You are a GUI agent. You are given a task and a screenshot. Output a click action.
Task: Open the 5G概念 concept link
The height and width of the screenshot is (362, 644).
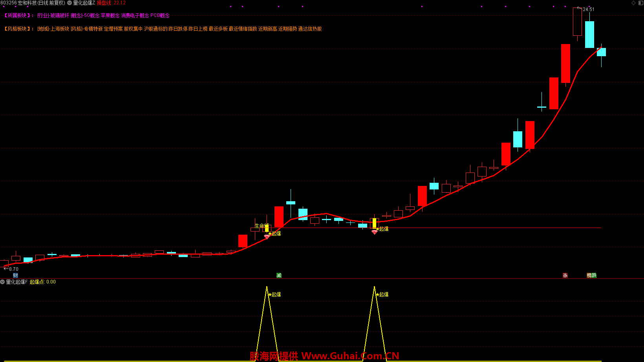tap(91, 15)
